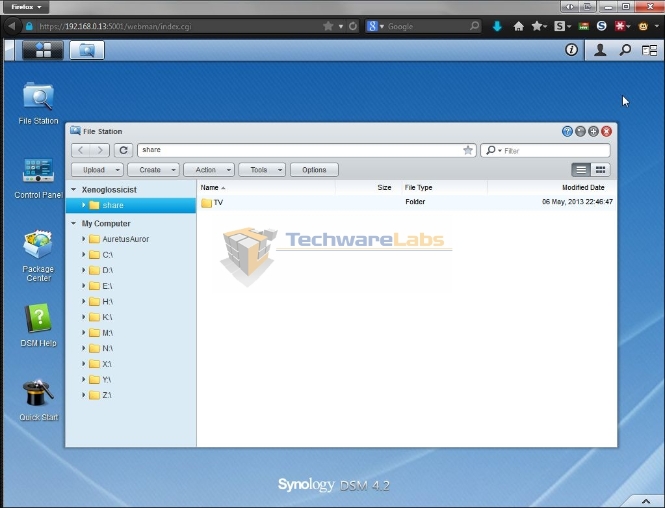
Task: Go forward in File Station
Action: coord(100,150)
